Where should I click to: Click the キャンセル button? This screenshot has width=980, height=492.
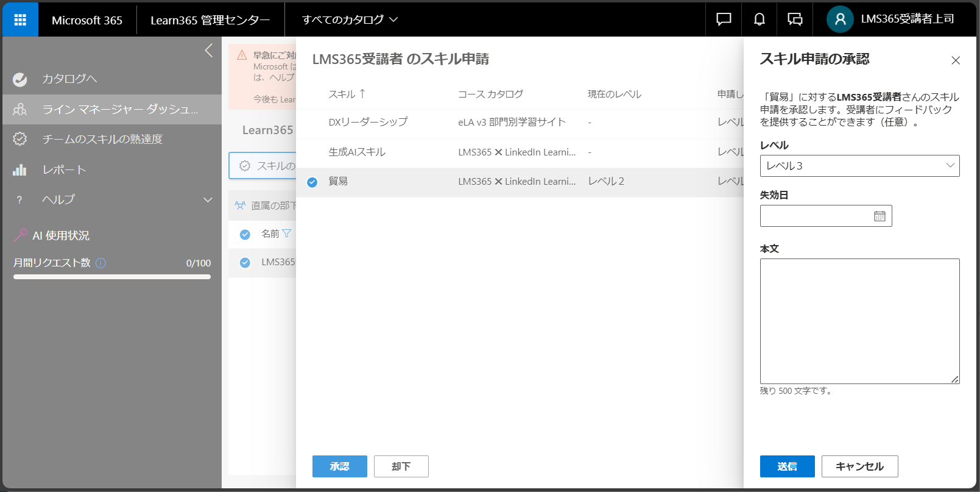coord(860,466)
